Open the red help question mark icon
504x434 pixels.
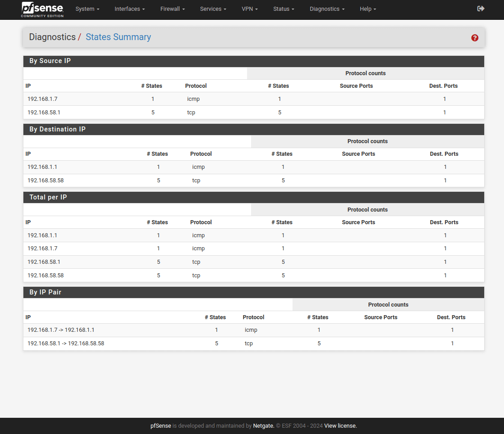[475, 38]
